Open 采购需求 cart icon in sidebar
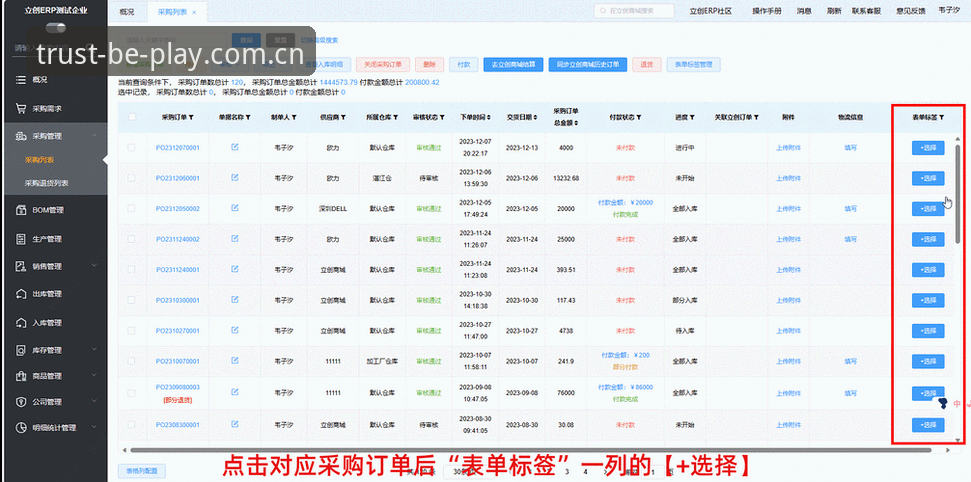This screenshot has height=482, width=971. click(21, 108)
